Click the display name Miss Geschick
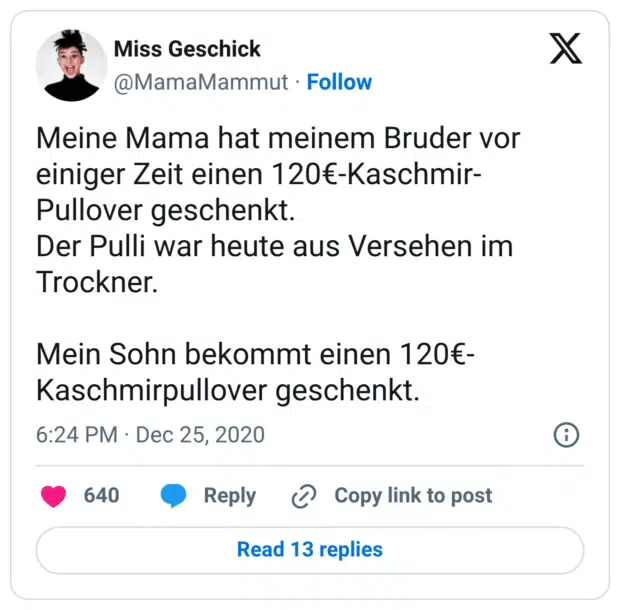The image size is (620, 610). (187, 49)
